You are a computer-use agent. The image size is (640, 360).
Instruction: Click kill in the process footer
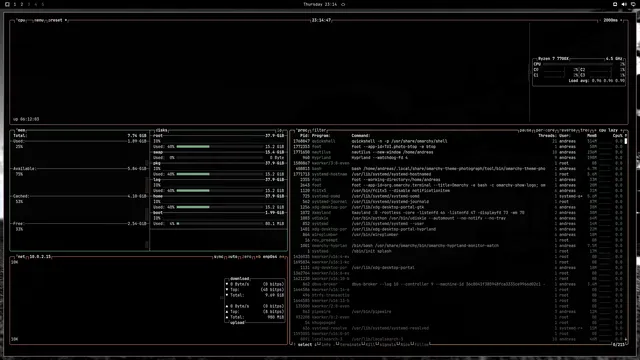[369, 344]
